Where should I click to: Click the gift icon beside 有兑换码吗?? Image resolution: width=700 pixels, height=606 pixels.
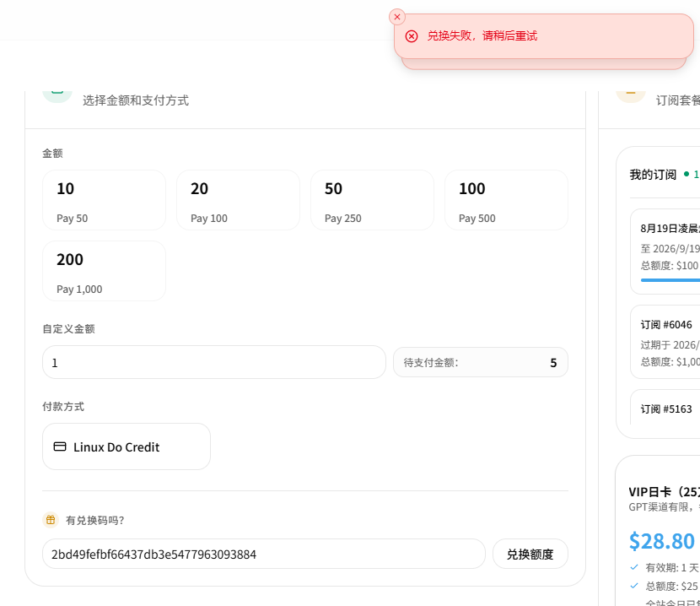[51, 520]
